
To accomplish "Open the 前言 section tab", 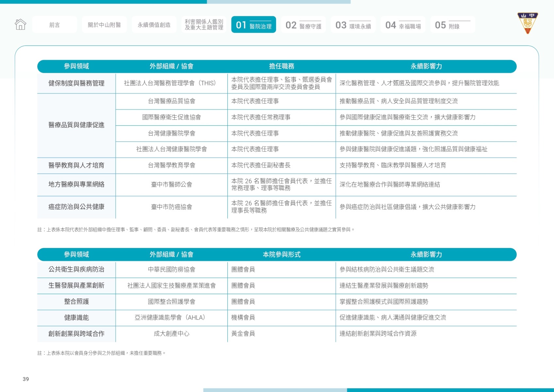I will [x=55, y=25].
